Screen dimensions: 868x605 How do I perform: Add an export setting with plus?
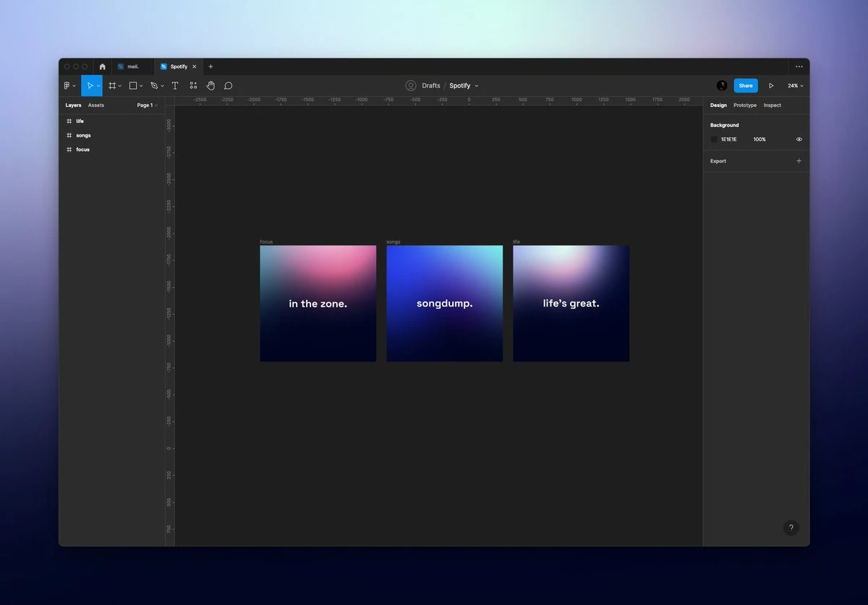[x=799, y=161]
